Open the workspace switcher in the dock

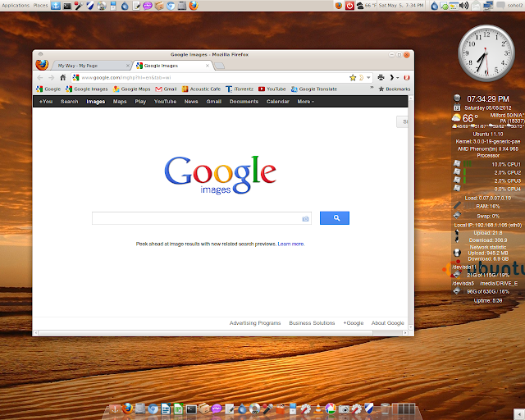(x=403, y=409)
